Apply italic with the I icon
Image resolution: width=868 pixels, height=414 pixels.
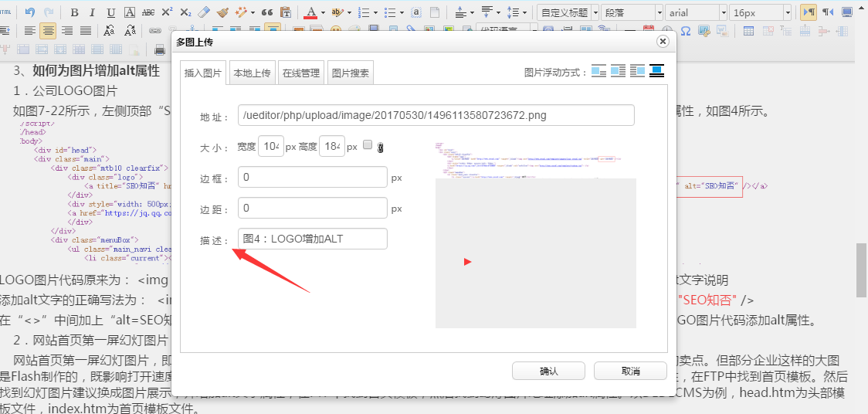click(x=93, y=12)
